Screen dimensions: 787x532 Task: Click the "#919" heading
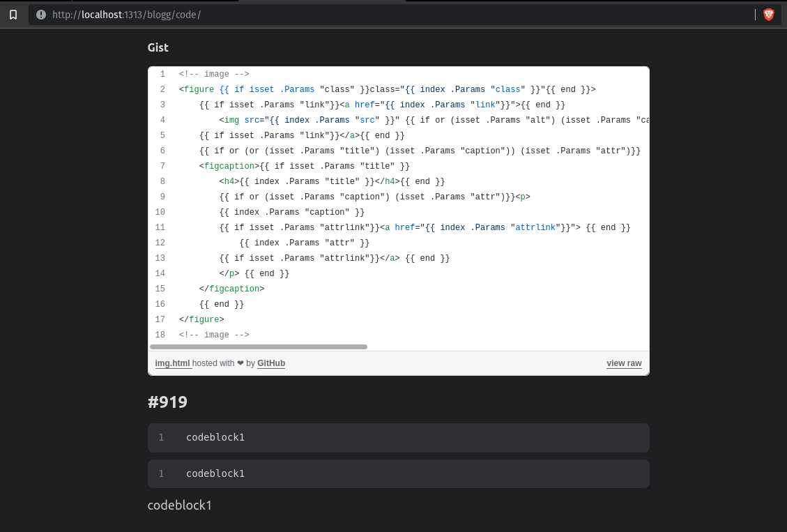point(167,402)
